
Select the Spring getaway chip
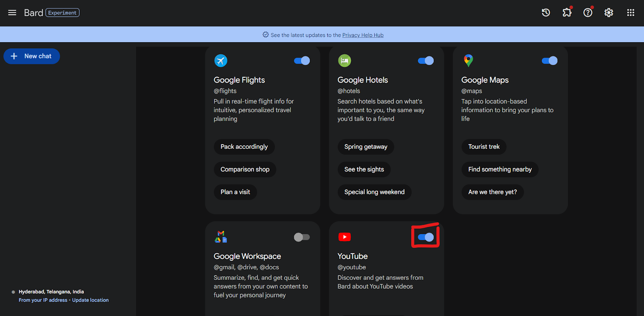[x=365, y=147]
